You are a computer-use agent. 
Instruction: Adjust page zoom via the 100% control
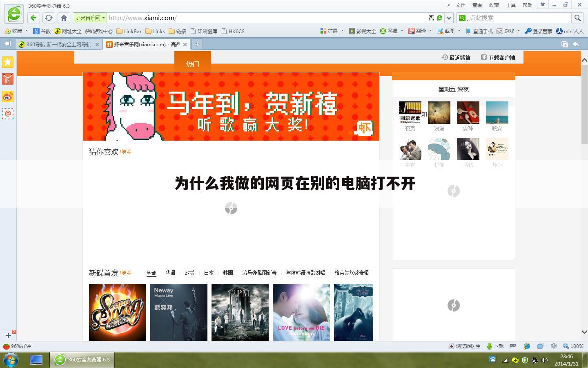pos(575,346)
